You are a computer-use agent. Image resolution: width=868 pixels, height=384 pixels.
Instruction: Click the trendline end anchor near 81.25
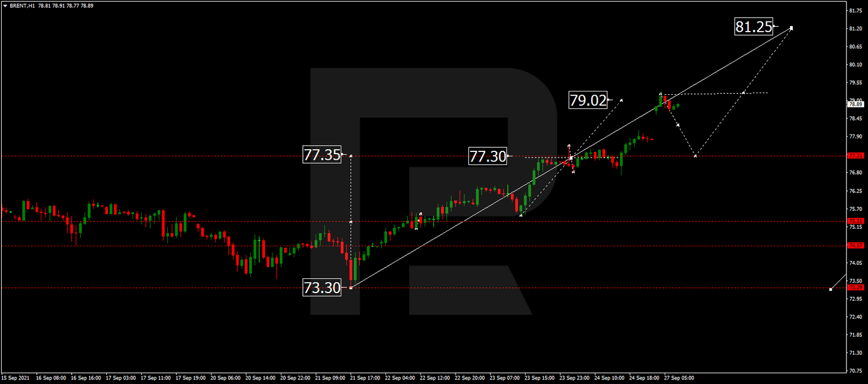coord(791,28)
